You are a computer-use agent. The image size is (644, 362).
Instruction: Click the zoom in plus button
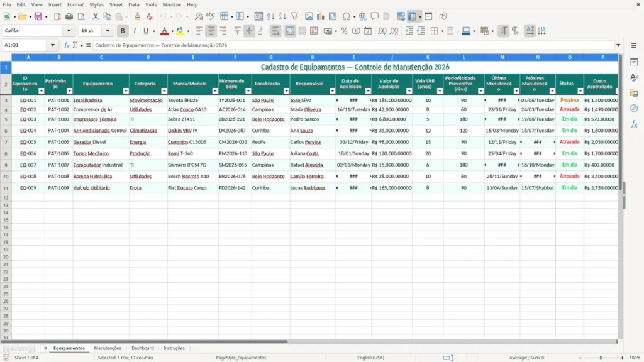coord(622,358)
